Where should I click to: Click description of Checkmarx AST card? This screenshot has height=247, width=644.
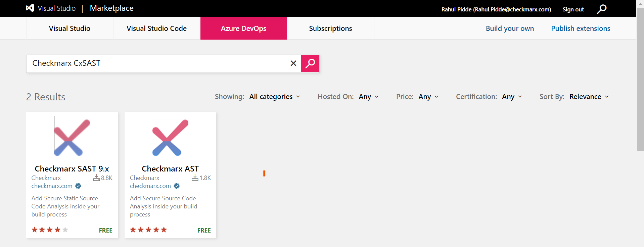164,206
